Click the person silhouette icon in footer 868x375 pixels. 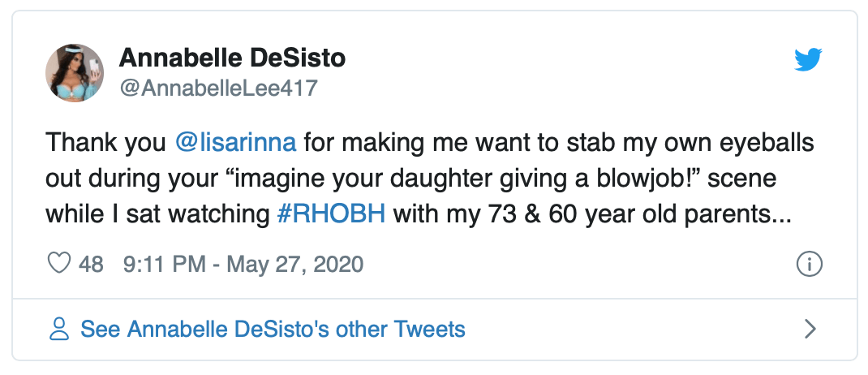click(x=59, y=329)
